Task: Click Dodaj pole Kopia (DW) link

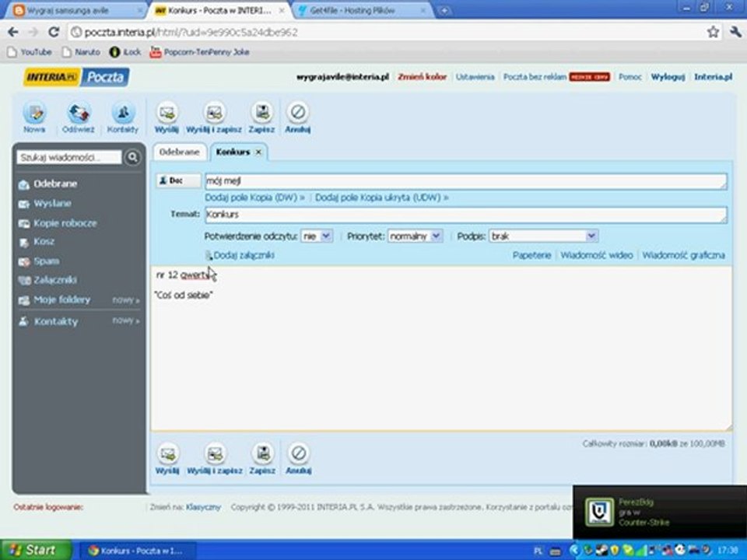Action: click(x=255, y=198)
